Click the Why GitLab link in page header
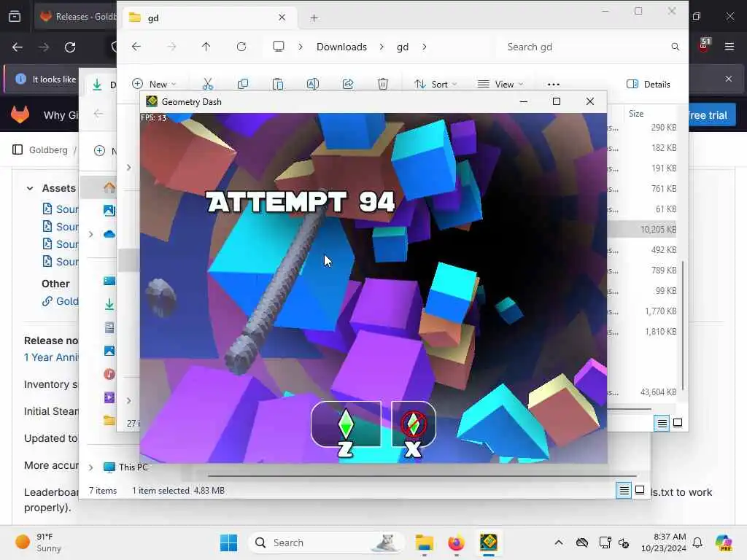The height and width of the screenshot is (560, 747). click(x=61, y=114)
